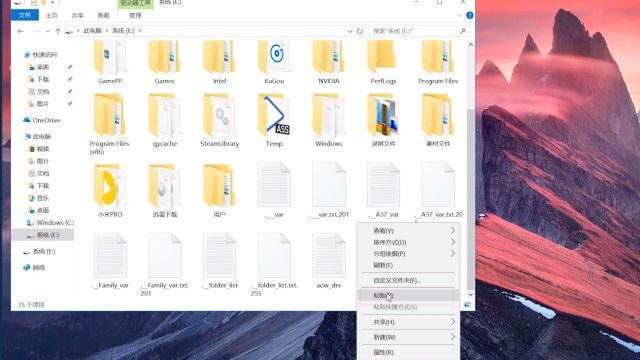This screenshot has height=360, width=640.
Task: Expand the 排序方式(O) submenu arrow
Action: (453, 242)
